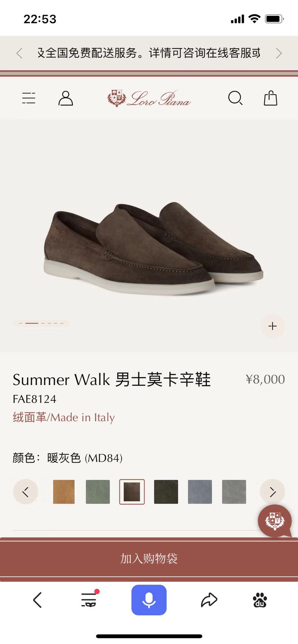Open browser tabs menu with red dot
This screenshot has height=644, width=298.
(x=90, y=599)
